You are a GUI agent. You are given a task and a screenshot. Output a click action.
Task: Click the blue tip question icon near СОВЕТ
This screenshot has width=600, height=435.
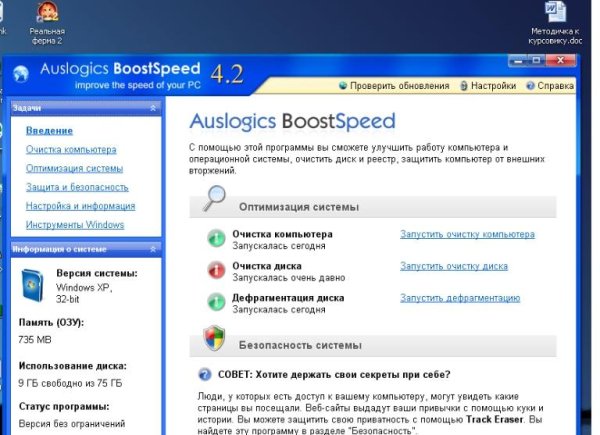point(205,374)
